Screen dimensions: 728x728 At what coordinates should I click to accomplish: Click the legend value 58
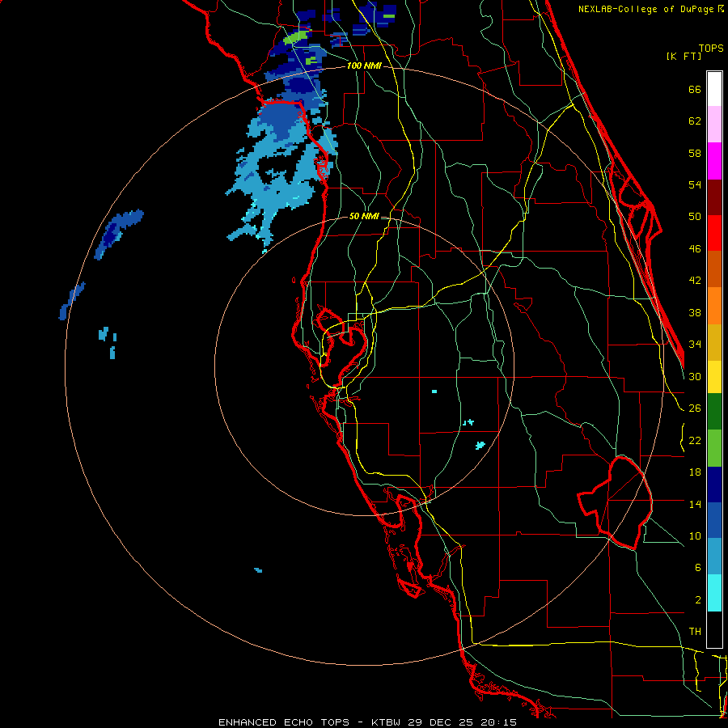coord(695,153)
